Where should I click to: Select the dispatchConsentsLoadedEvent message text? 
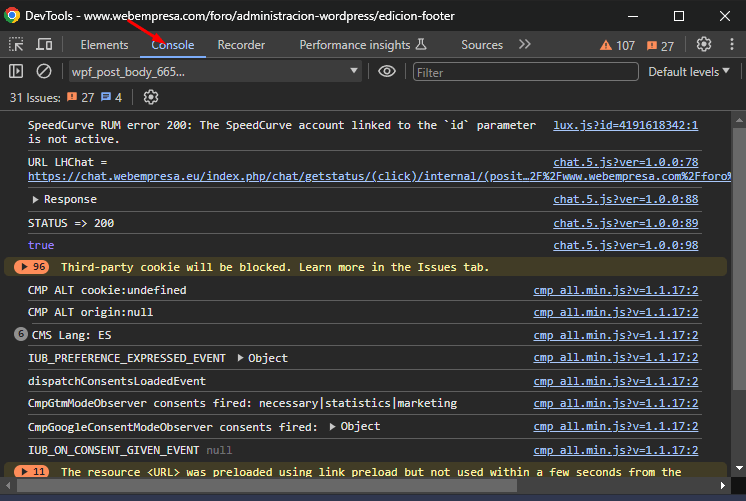coord(117,381)
